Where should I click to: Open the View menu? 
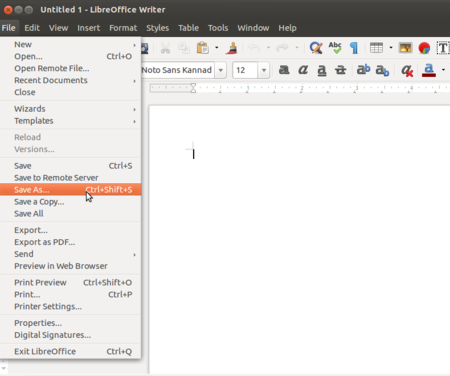pos(58,28)
